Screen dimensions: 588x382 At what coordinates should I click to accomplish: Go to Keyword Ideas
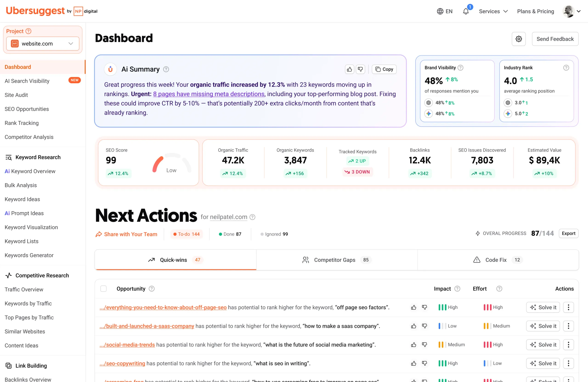pos(22,199)
